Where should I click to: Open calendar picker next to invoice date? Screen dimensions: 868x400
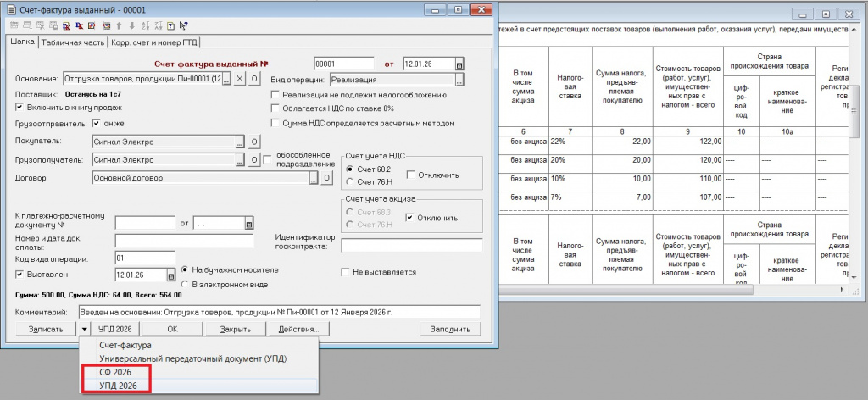(x=459, y=64)
